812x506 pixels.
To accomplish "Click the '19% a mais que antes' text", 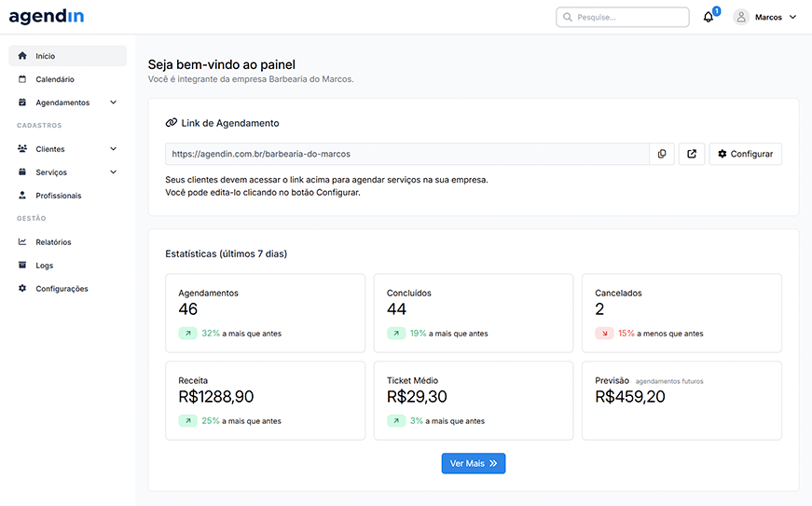I will click(449, 334).
